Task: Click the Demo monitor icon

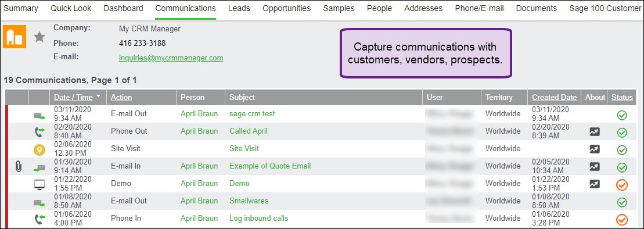Action: click(39, 184)
